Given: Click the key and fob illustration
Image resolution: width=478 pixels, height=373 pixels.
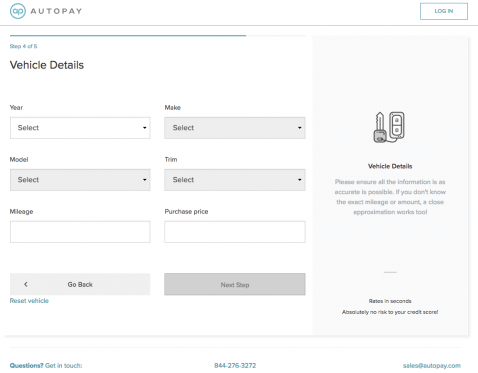Looking at the screenshot, I should coord(389,127).
